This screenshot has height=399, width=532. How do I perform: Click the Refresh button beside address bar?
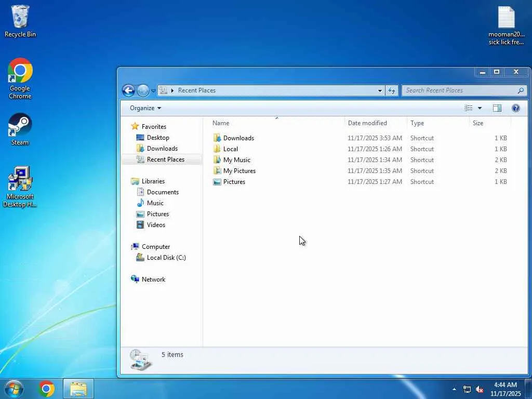[x=392, y=90]
